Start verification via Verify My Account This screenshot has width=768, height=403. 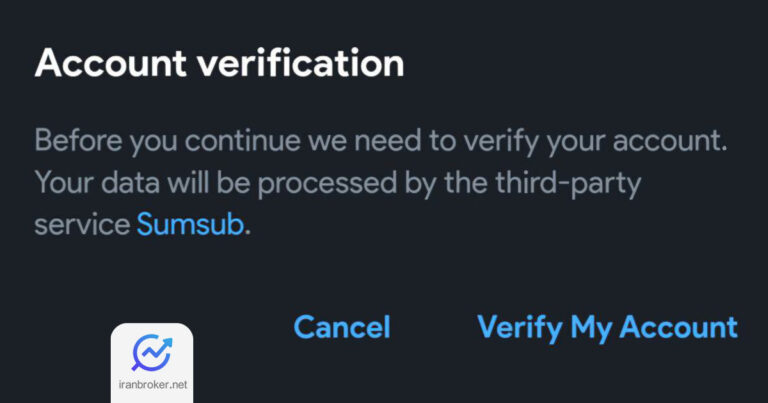(x=607, y=328)
